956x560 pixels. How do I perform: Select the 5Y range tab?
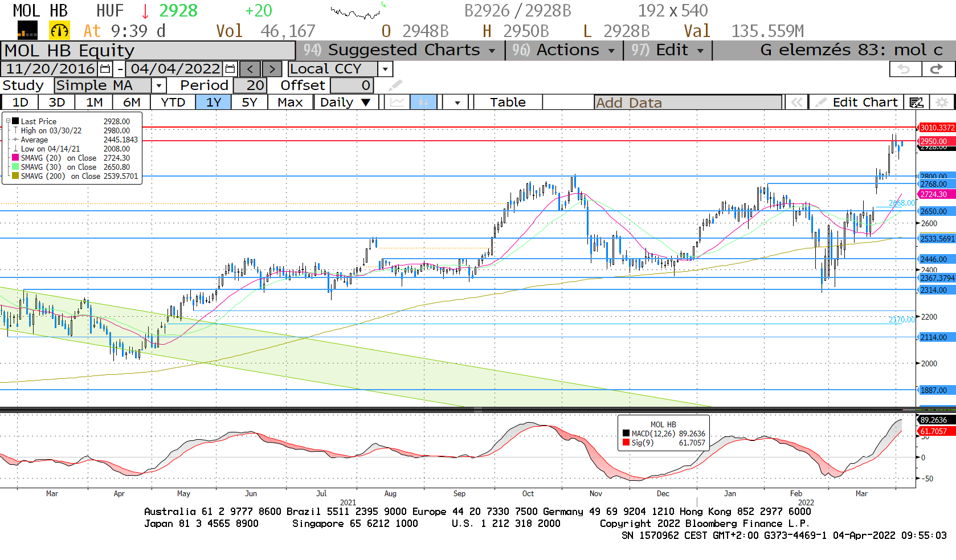point(250,103)
